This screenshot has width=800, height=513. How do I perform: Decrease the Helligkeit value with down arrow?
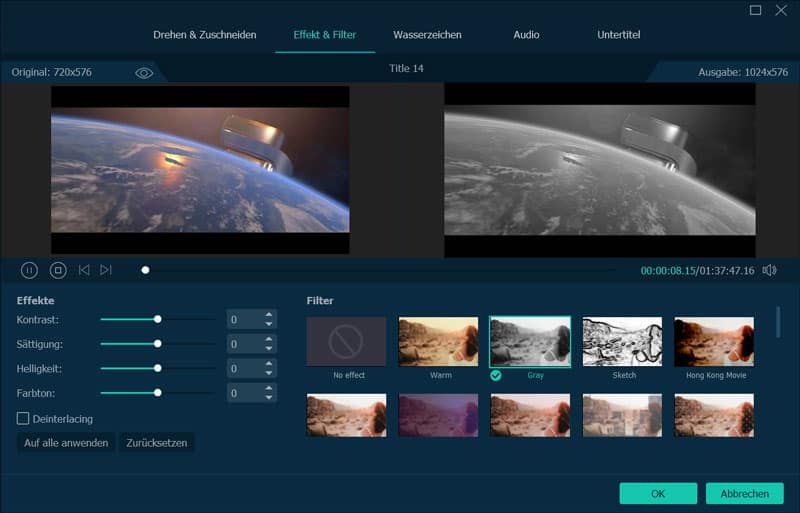(269, 373)
